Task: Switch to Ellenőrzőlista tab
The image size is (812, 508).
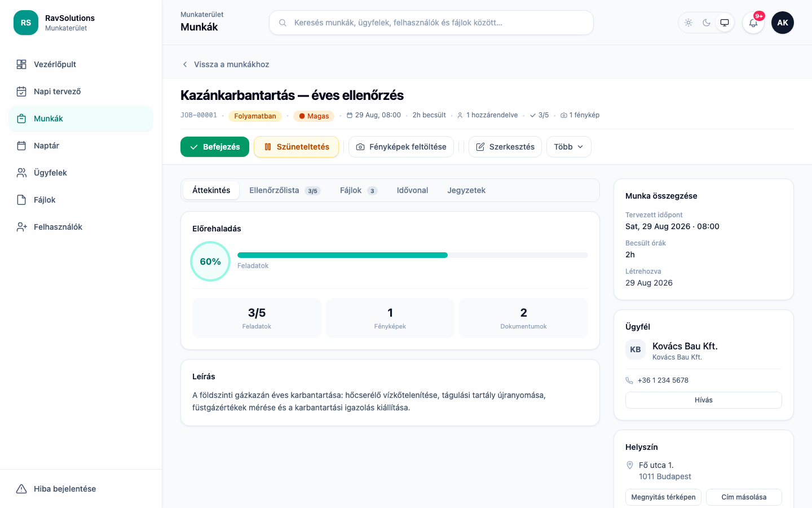Action: pos(285,190)
